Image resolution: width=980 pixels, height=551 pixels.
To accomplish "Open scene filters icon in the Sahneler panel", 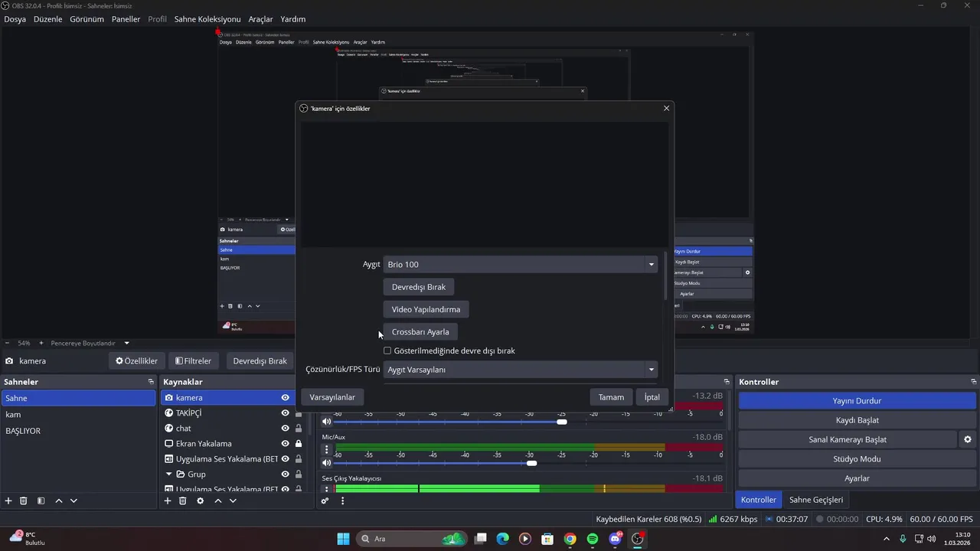I will tap(41, 500).
